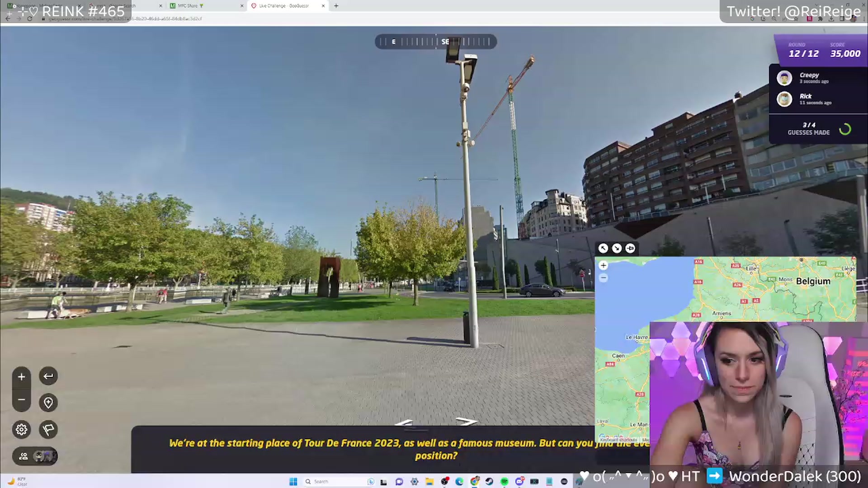Pin the guess map open
The width and height of the screenshot is (868, 488).
[630, 248]
